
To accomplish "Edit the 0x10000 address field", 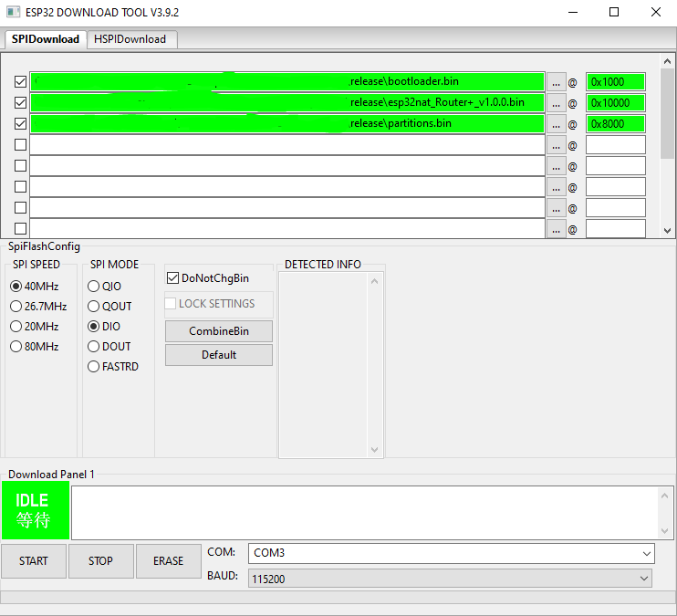I will coord(616,103).
